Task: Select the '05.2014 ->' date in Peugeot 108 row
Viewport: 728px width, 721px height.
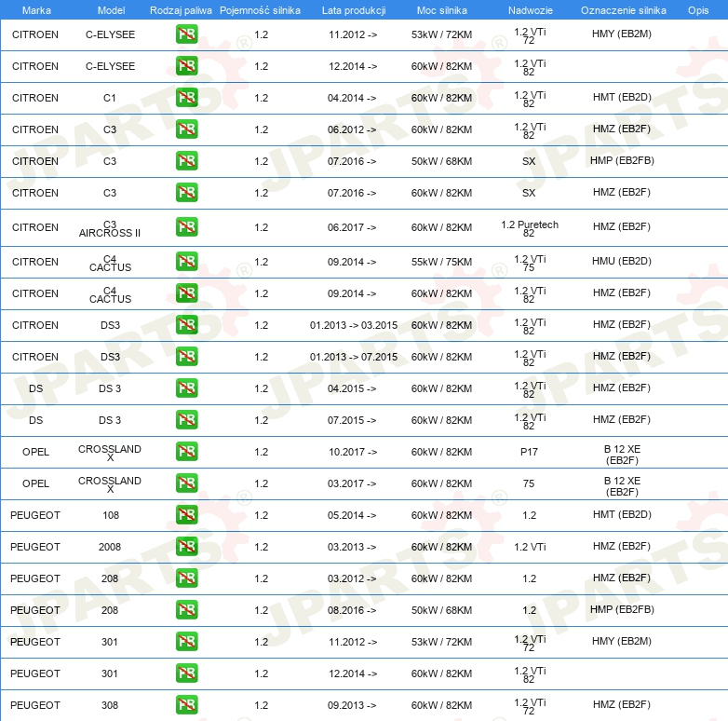Action: pos(352,515)
